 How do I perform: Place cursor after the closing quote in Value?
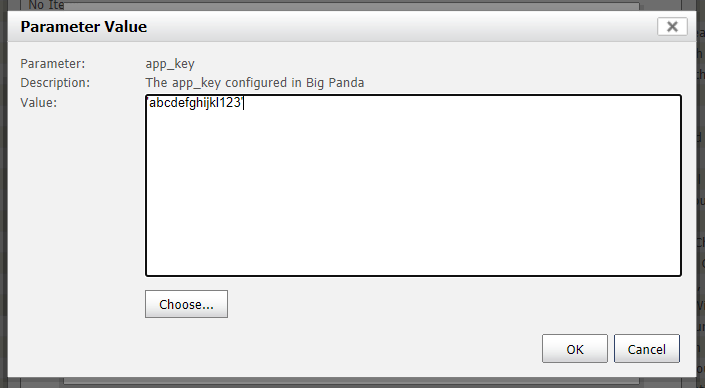(244, 103)
